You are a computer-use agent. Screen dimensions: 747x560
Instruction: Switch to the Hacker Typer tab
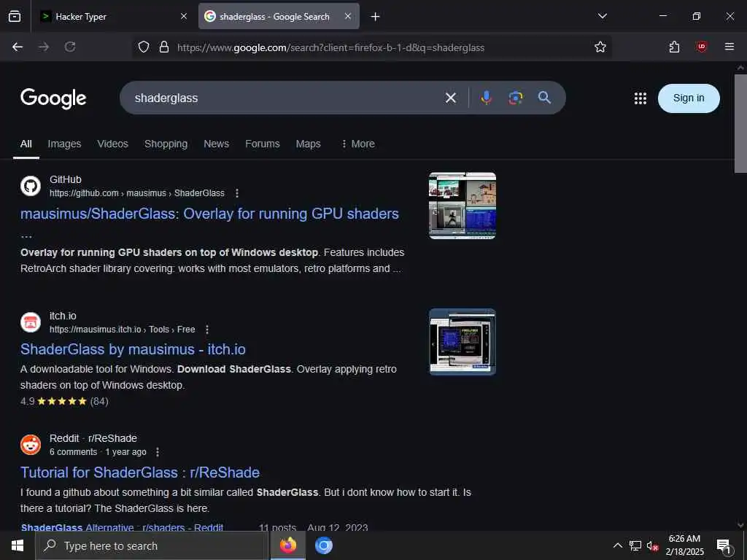pyautogui.click(x=112, y=16)
